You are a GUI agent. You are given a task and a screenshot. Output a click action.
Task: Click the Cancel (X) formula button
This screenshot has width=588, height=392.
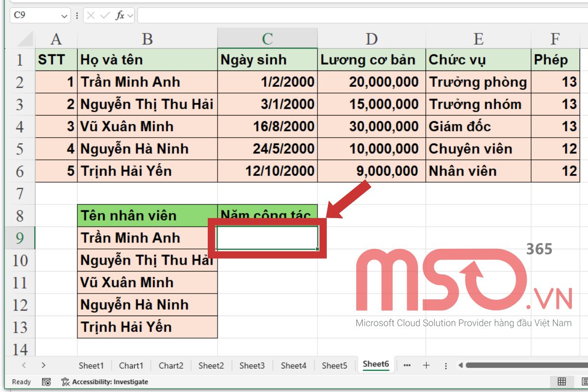91,16
